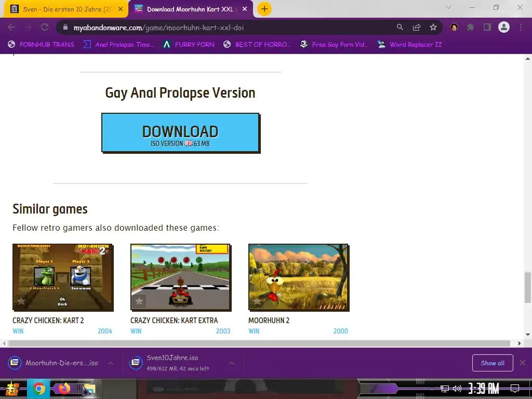Open the Extensions puzzle icon
532x399 pixels.
pyautogui.click(x=471, y=27)
